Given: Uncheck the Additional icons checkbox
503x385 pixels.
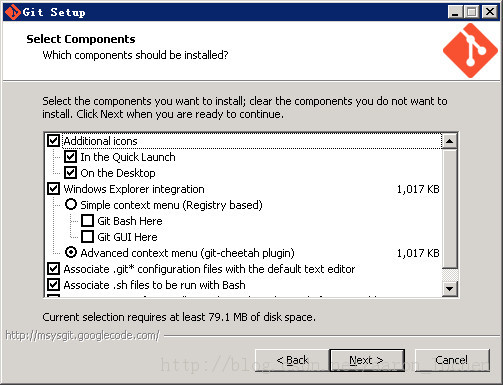Looking at the screenshot, I should (x=53, y=141).
